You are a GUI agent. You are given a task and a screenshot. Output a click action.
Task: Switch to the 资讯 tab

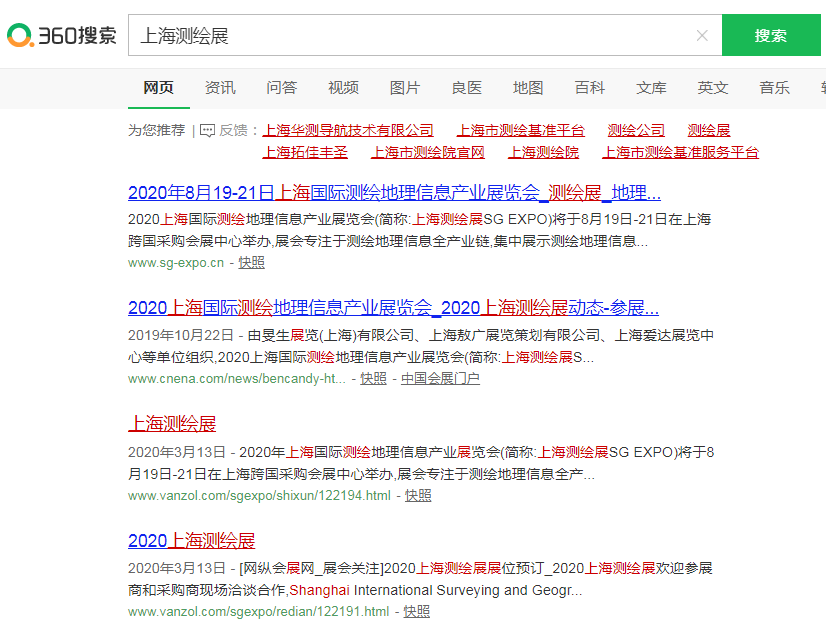[220, 87]
